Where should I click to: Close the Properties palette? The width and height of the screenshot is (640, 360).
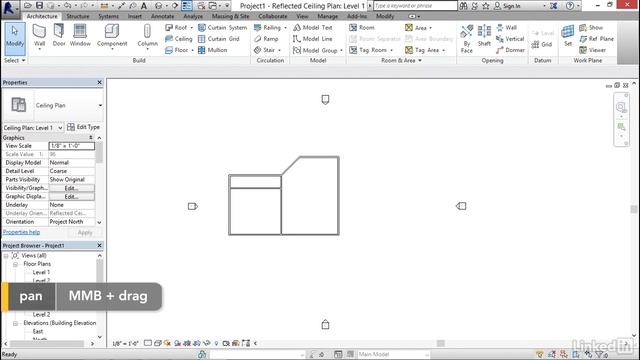tap(100, 82)
